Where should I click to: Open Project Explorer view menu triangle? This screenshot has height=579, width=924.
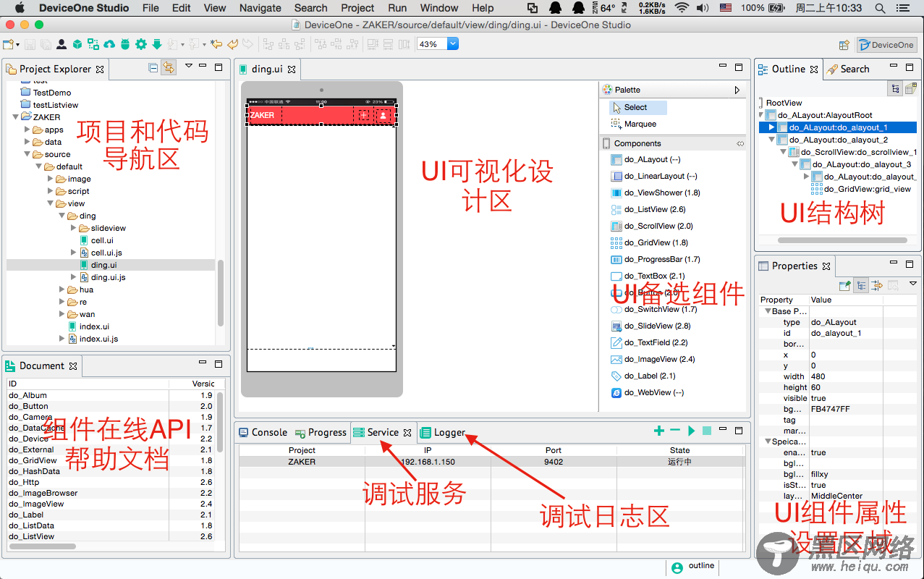[189, 67]
